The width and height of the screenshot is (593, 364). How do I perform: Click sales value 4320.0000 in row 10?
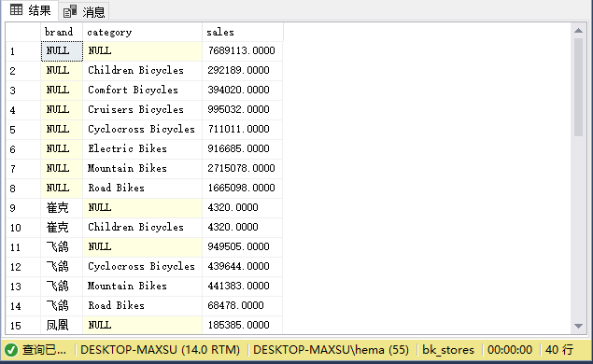tap(243, 228)
